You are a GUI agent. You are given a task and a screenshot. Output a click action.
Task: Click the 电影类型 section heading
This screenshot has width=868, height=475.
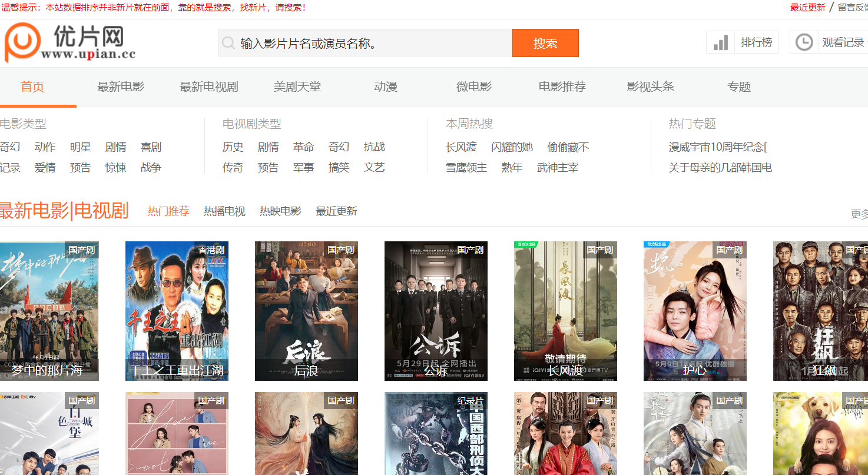click(23, 124)
